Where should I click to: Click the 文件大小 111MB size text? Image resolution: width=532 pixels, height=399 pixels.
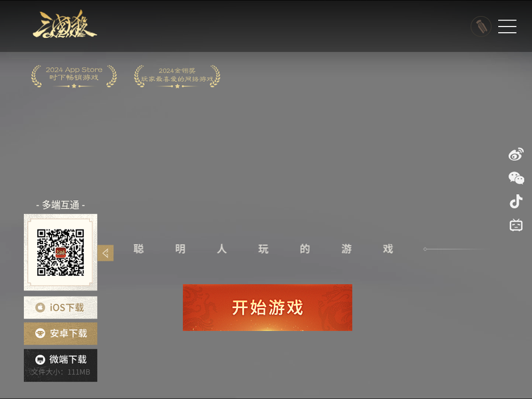[x=61, y=372]
